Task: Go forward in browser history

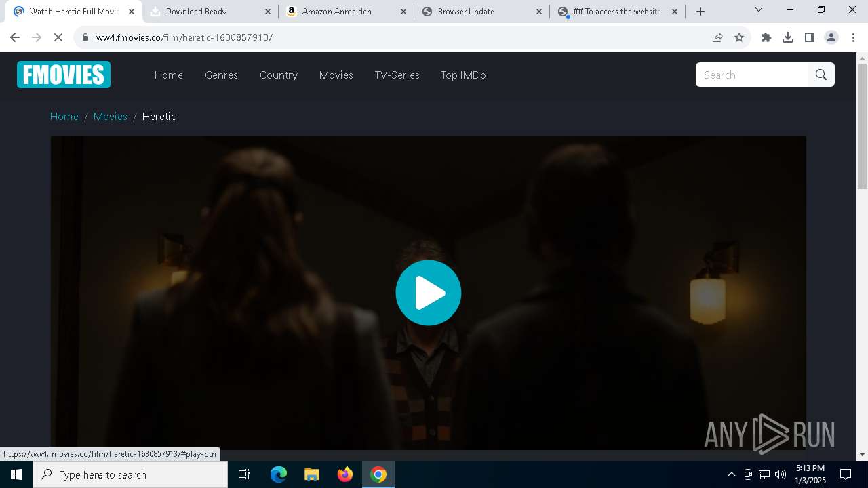Action: (37, 37)
